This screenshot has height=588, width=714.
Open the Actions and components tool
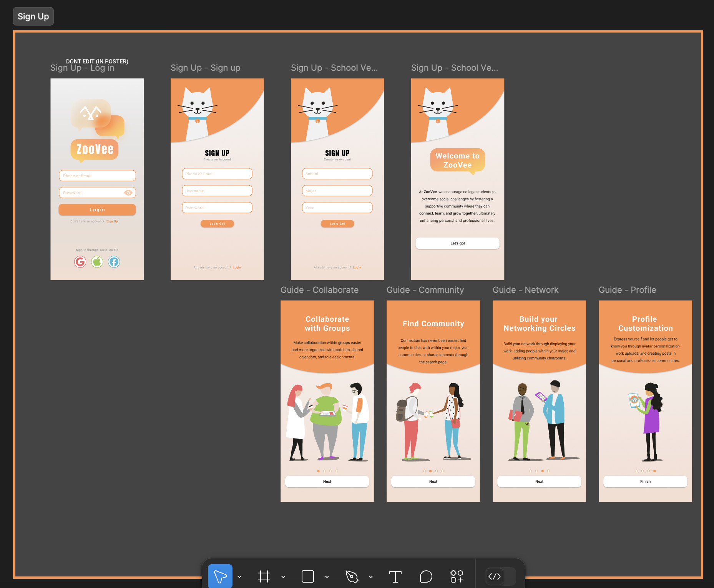point(457,576)
